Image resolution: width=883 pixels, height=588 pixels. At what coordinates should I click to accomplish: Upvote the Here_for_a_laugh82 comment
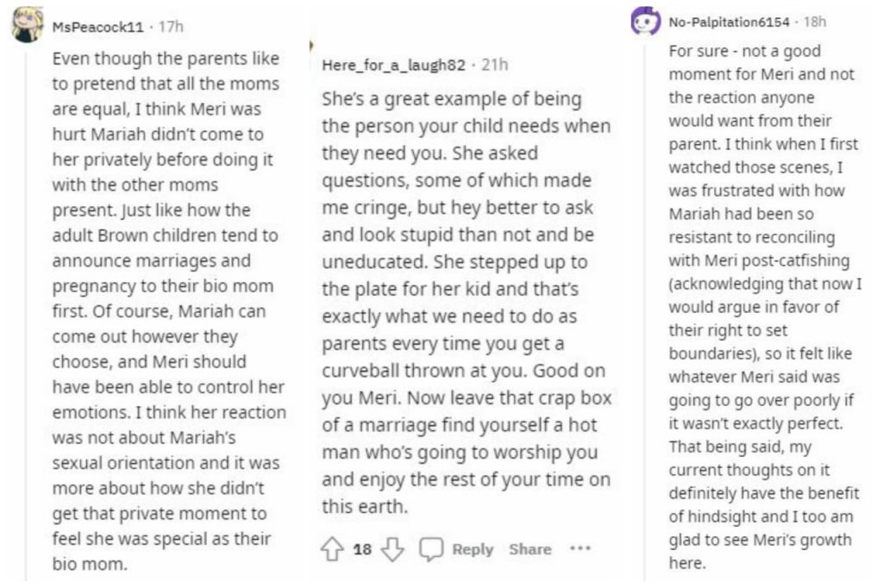[x=333, y=549]
